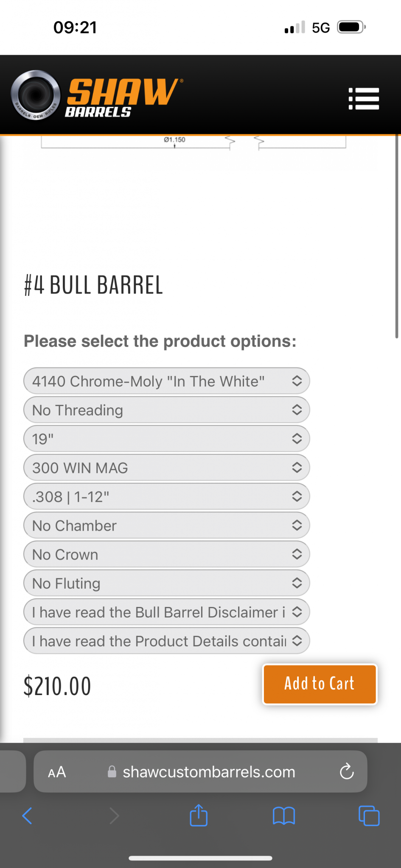This screenshot has width=401, height=868.
Task: Open the Bull Barrel Disclaimer acknowledgement dropdown
Action: point(167,612)
